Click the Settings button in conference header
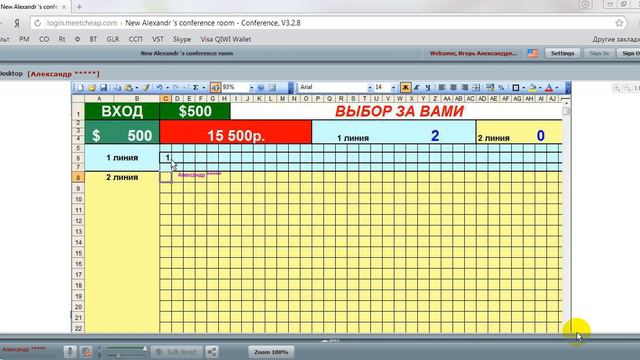Image resolution: width=640 pixels, height=360 pixels. (562, 53)
